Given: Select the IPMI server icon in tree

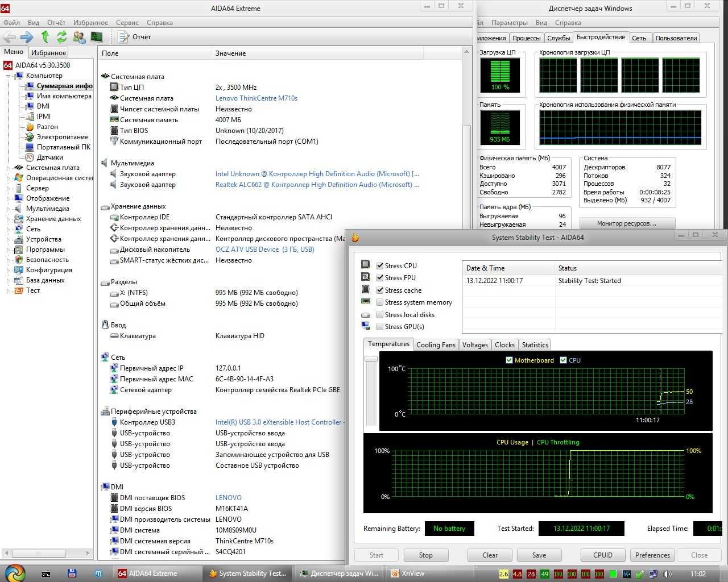Looking at the screenshot, I should click(x=30, y=117).
